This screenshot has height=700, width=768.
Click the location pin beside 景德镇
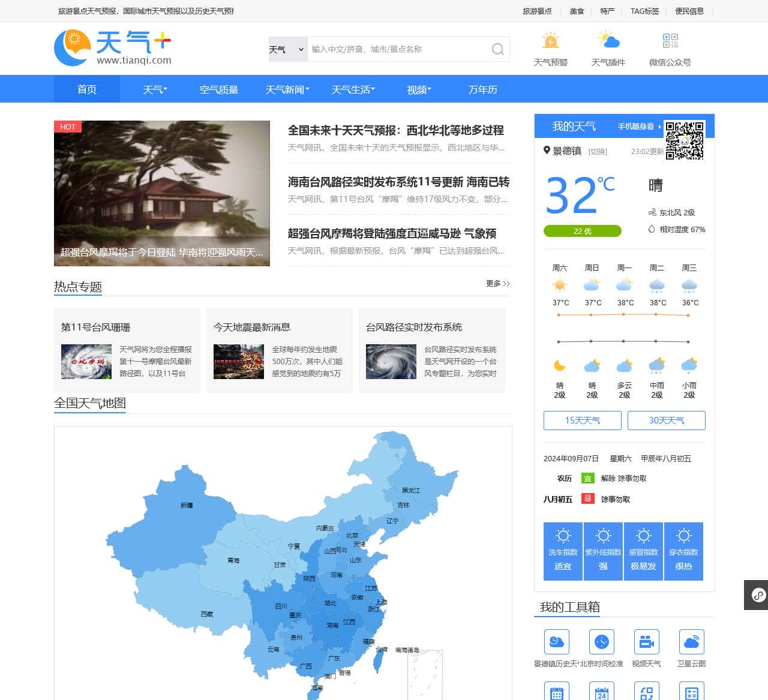pyautogui.click(x=547, y=151)
